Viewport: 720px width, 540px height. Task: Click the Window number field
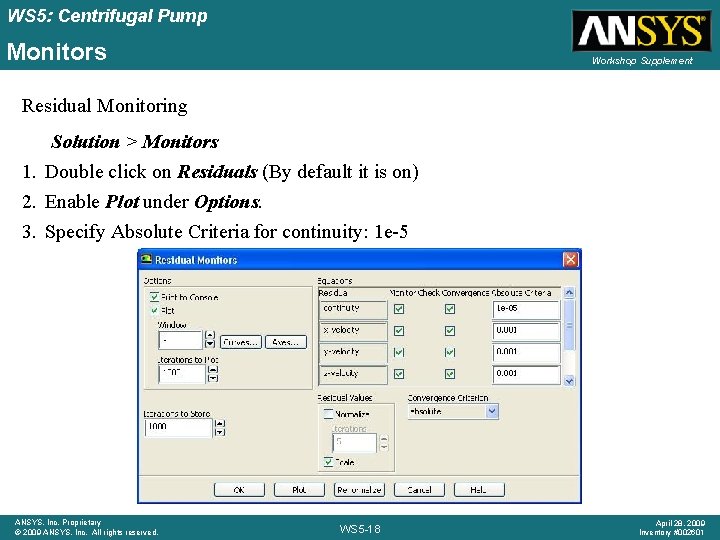pyautogui.click(x=180, y=340)
